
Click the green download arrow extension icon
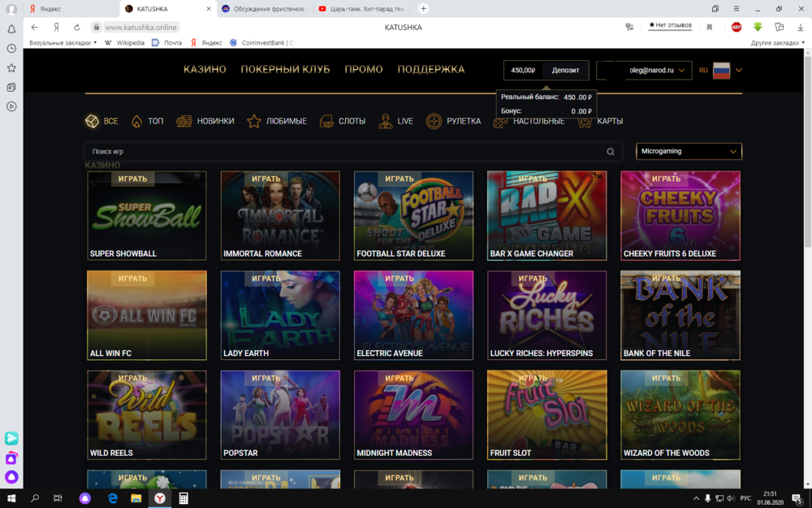tap(758, 27)
